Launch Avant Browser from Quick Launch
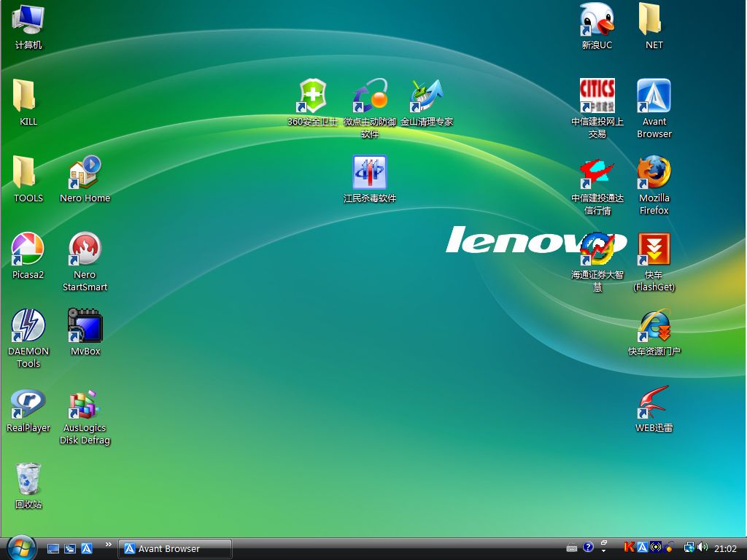 87,548
